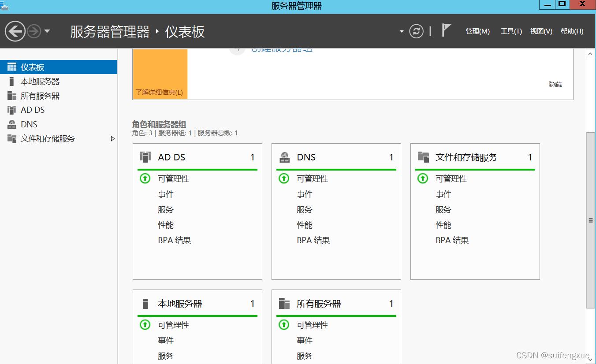The height and width of the screenshot is (364, 596).
Task: Click the 隐藏 link
Action: (x=555, y=85)
